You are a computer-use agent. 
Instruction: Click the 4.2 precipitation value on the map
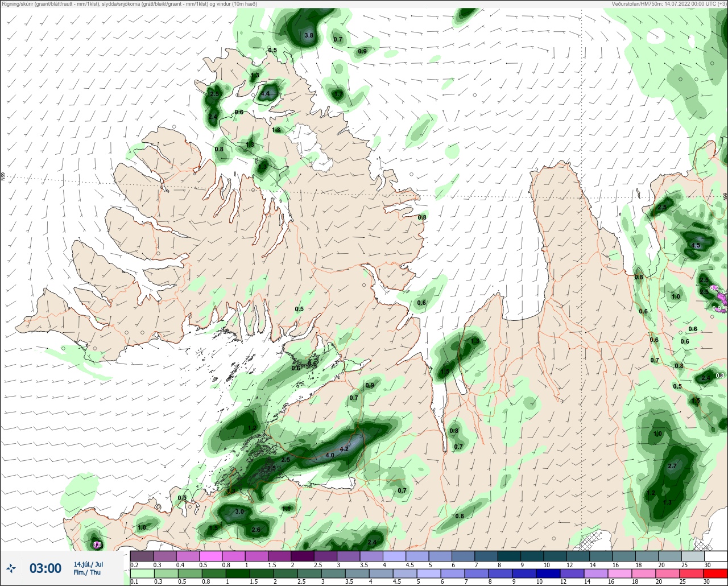pos(344,449)
